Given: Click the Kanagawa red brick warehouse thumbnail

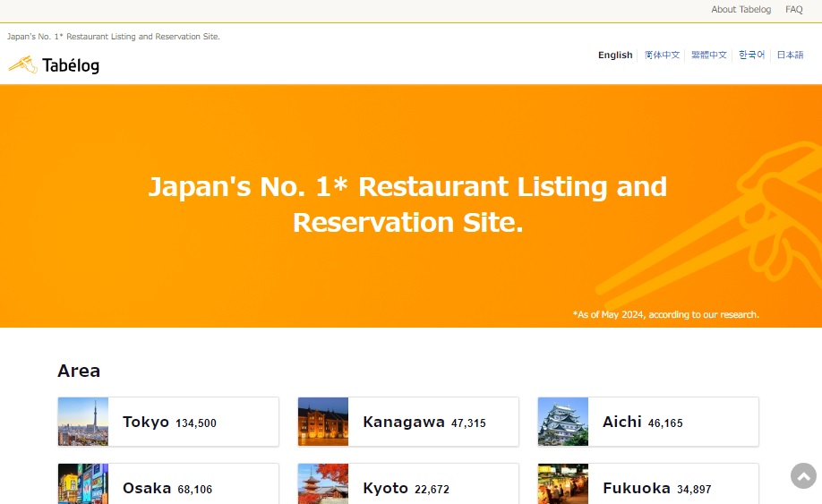Looking at the screenshot, I should (323, 422).
